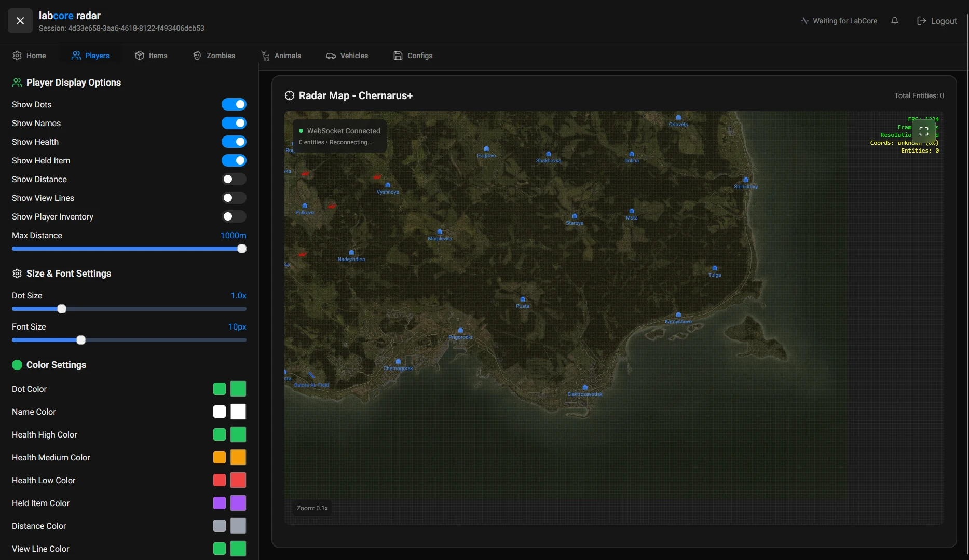Switch to the Configs tab
This screenshot has width=969, height=560.
(x=413, y=56)
